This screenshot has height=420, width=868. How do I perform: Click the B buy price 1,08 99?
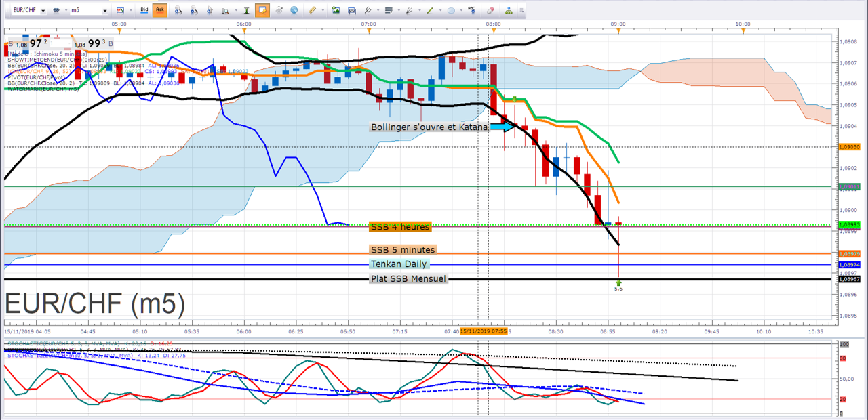tap(94, 43)
